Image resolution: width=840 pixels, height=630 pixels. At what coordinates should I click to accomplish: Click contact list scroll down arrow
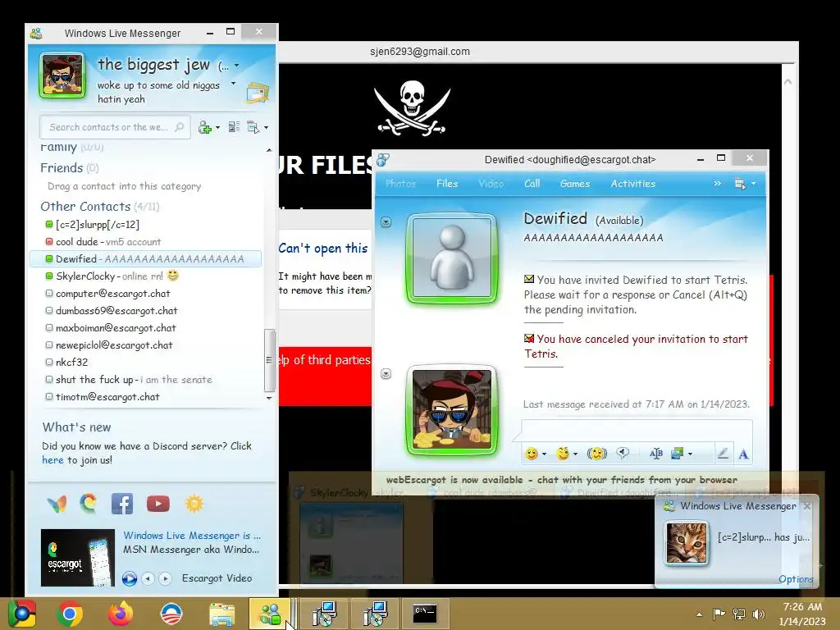click(x=269, y=398)
